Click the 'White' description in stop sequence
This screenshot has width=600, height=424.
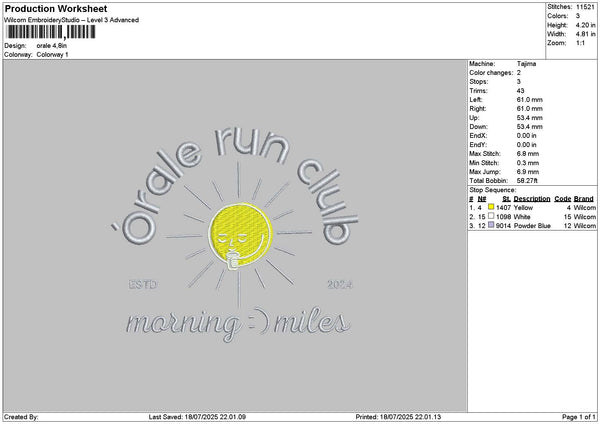click(522, 217)
